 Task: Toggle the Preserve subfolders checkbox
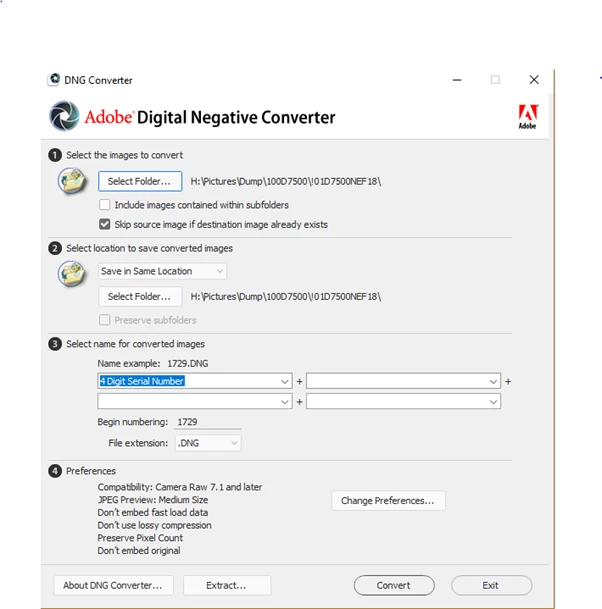104,320
